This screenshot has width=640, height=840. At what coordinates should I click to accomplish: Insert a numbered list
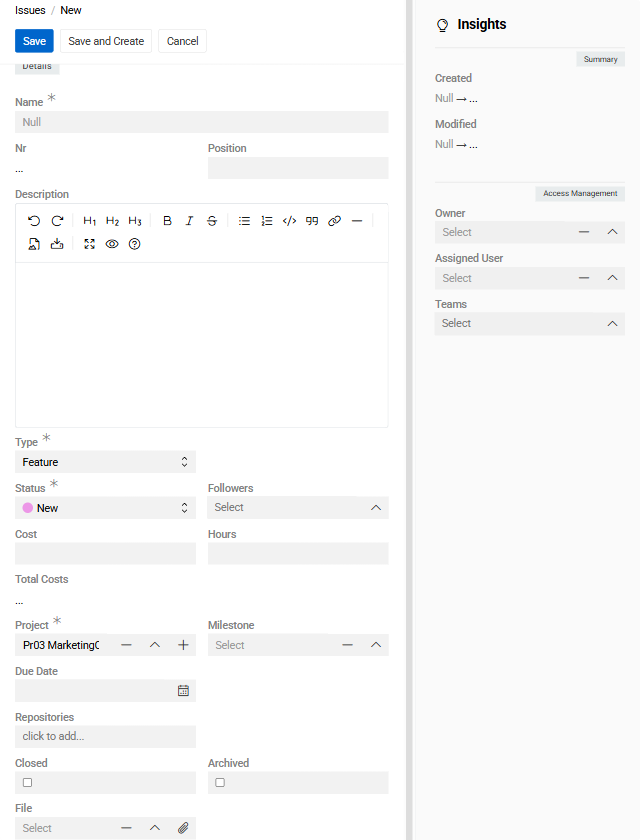point(267,221)
